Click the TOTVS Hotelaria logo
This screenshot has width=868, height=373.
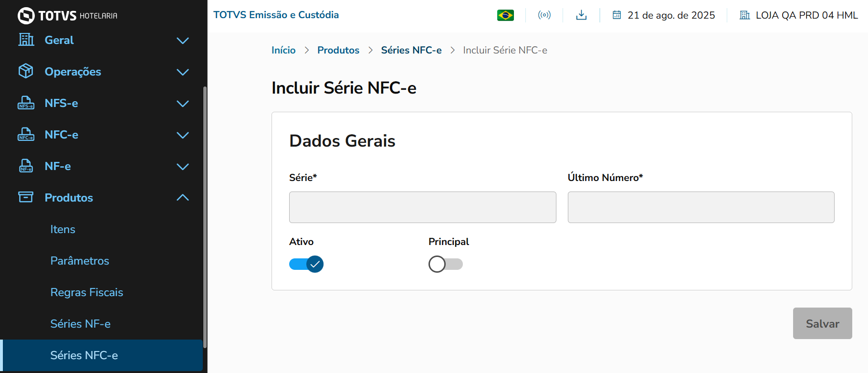point(67,15)
